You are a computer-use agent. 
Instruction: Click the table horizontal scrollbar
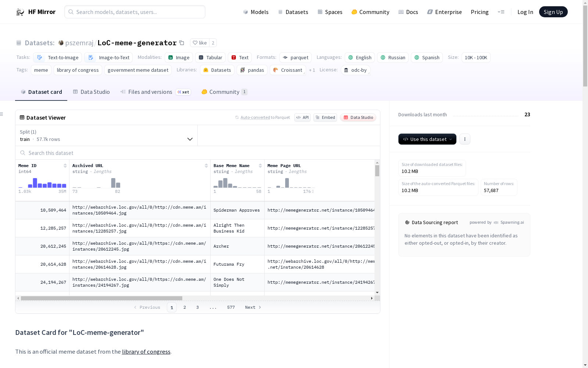point(101,298)
